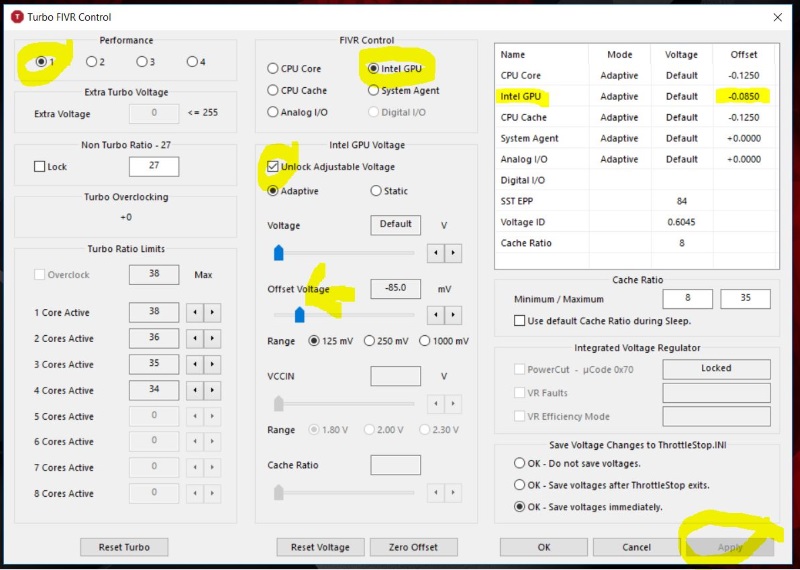Set offset range to 125 mV
This screenshot has height=570, width=800.
coord(314,341)
